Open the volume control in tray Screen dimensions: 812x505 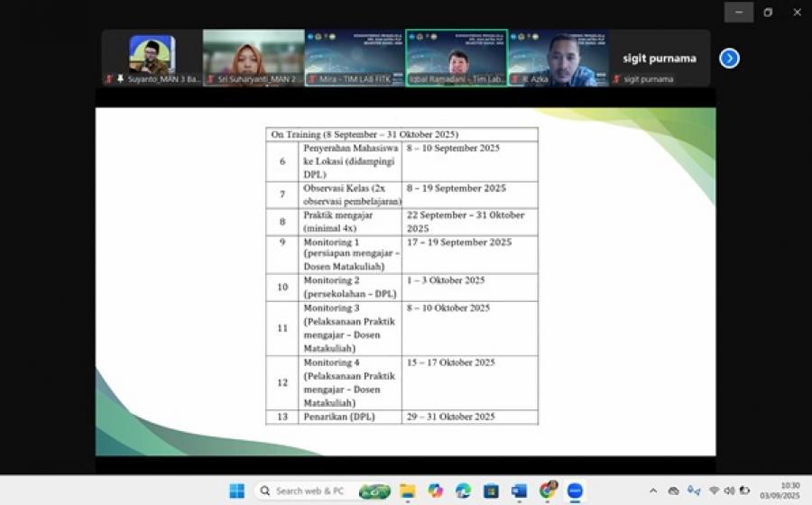coord(729,491)
